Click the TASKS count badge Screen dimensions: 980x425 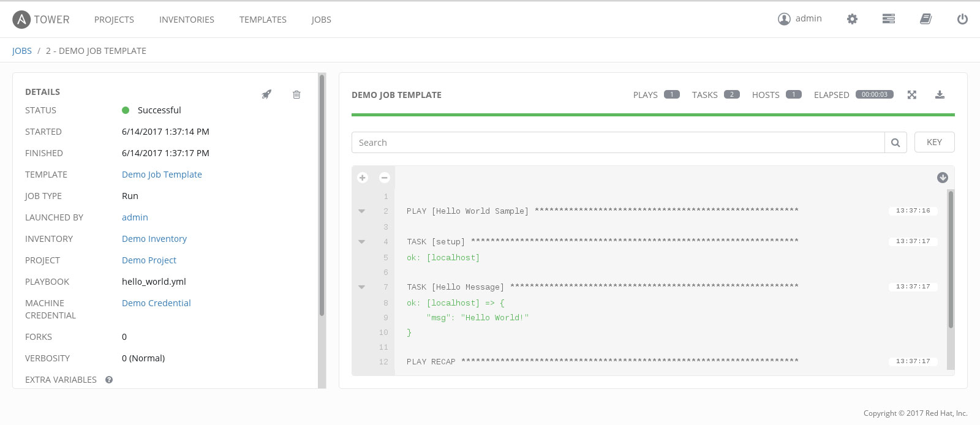click(x=732, y=94)
